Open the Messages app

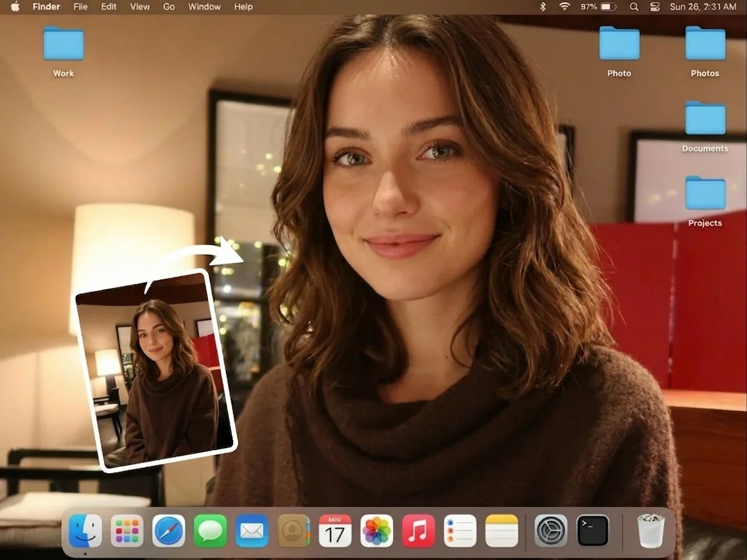(x=210, y=531)
